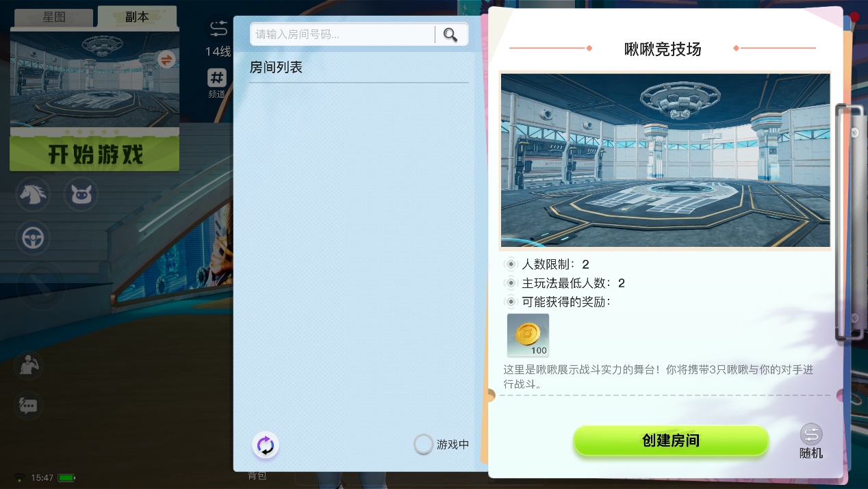The height and width of the screenshot is (489, 868).
Task: Click the magnifier search icon
Action: [x=450, y=34]
